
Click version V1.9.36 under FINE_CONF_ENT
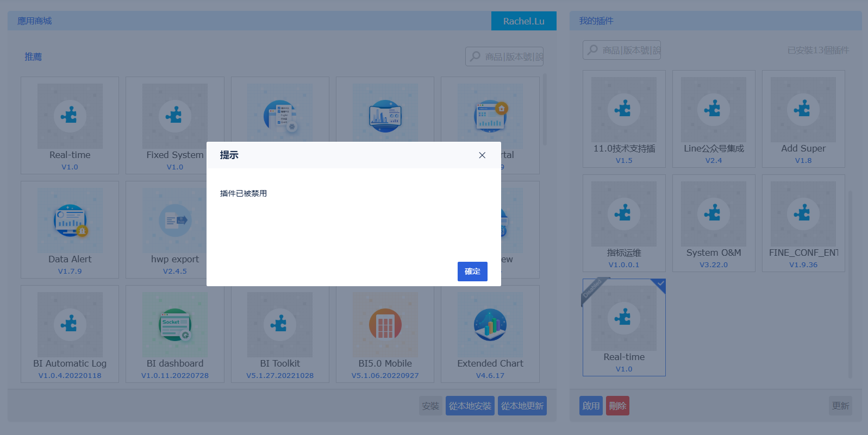[803, 264]
